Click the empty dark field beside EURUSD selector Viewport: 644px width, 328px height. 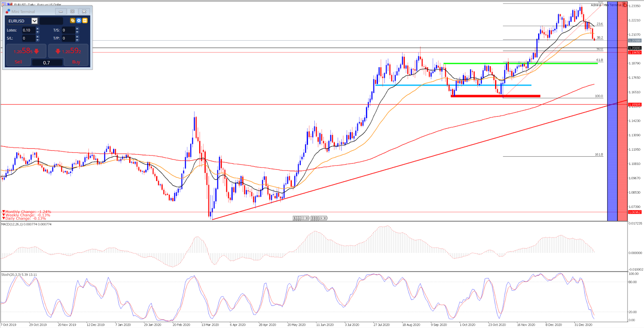52,21
